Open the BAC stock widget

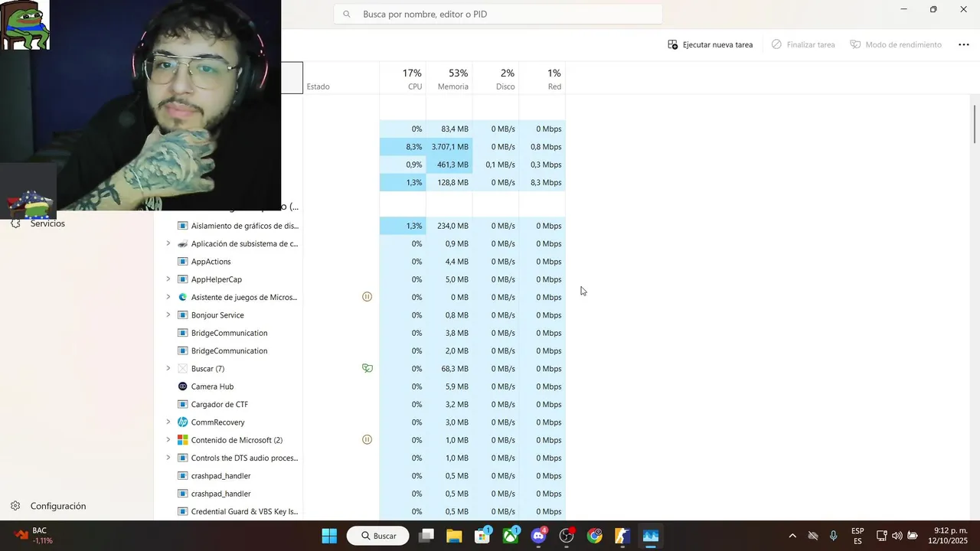[x=34, y=536]
